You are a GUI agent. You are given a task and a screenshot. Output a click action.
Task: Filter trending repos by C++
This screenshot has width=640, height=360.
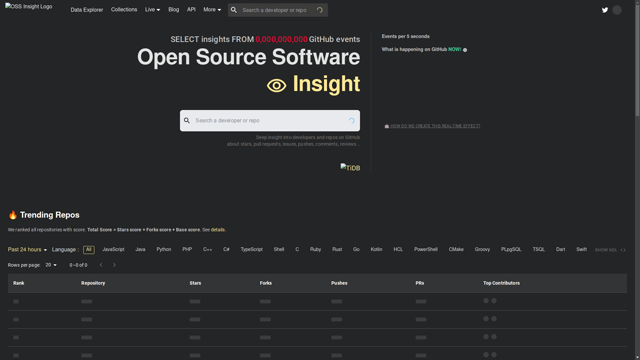click(x=207, y=249)
